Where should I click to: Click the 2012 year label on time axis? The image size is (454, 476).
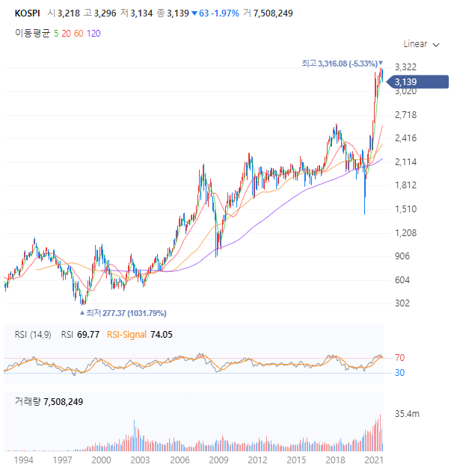[257, 460]
